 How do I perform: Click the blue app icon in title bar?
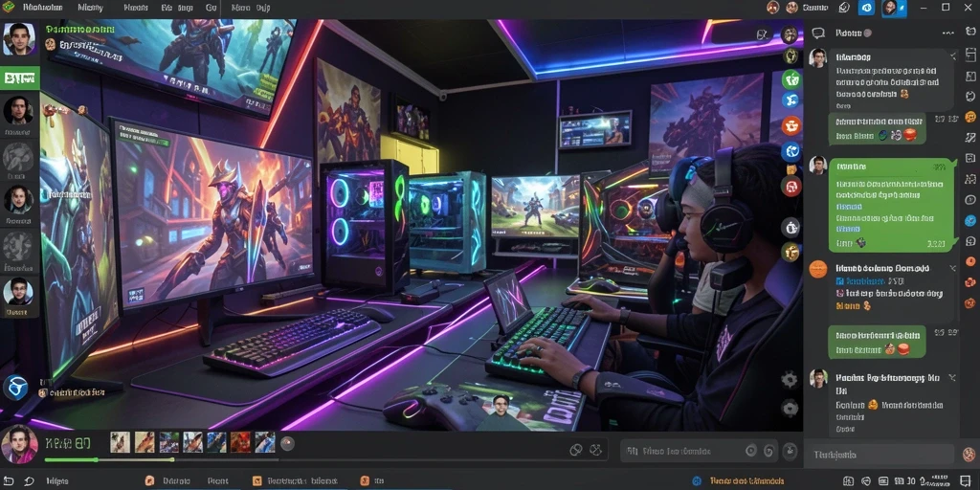tap(865, 8)
